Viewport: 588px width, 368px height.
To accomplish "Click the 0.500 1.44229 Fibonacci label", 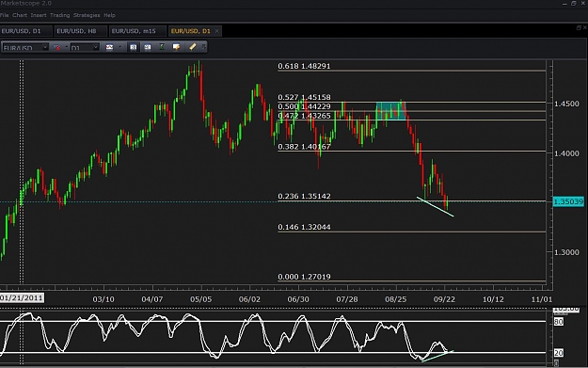I will (304, 106).
